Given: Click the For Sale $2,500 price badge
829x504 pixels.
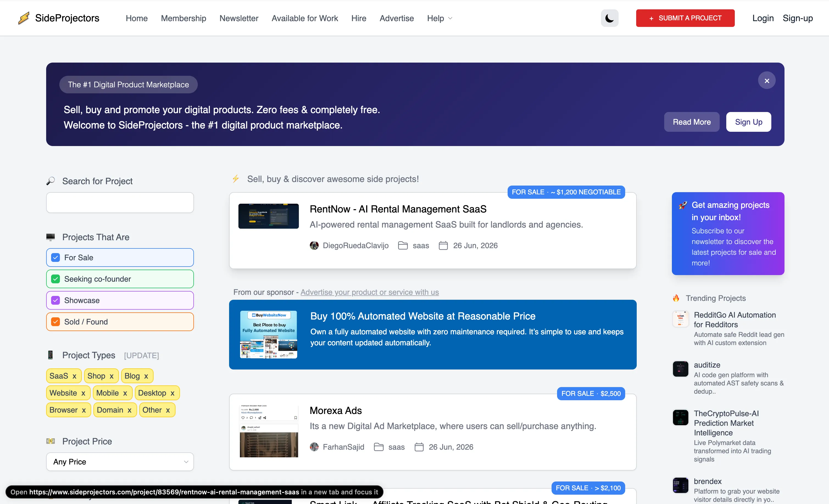Looking at the screenshot, I should [x=591, y=394].
